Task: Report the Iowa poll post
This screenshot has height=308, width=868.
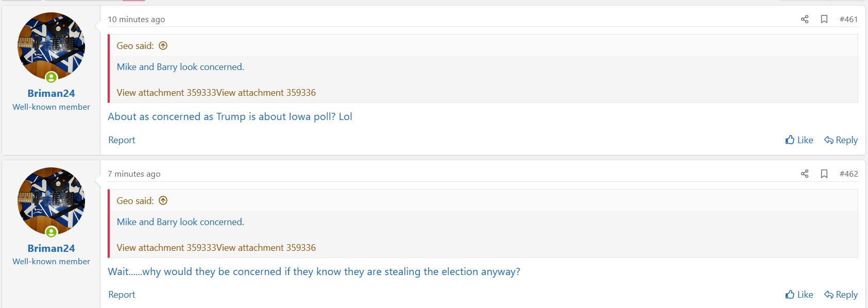Action: point(122,140)
